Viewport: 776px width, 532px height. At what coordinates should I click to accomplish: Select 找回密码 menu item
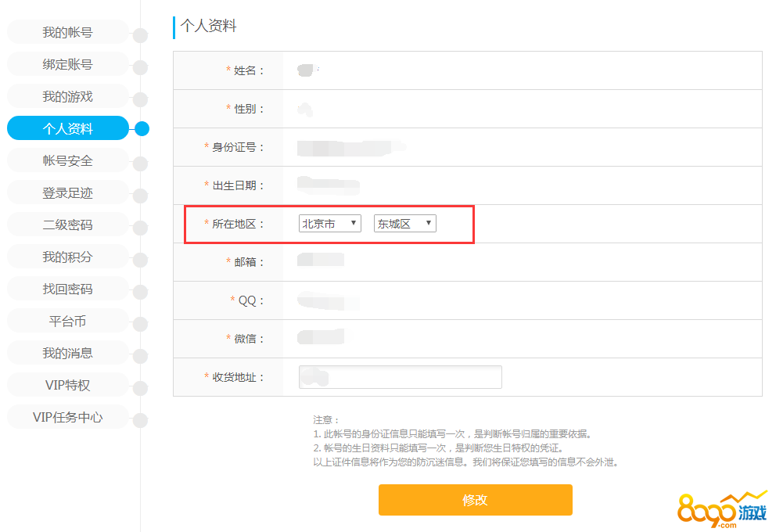[x=67, y=289]
